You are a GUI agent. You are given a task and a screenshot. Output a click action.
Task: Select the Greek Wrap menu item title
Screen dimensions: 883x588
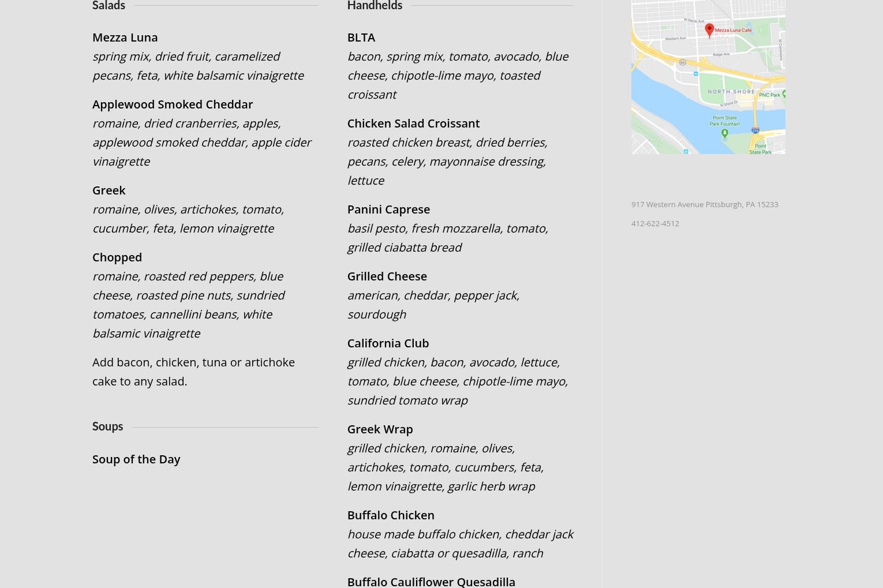(x=380, y=429)
